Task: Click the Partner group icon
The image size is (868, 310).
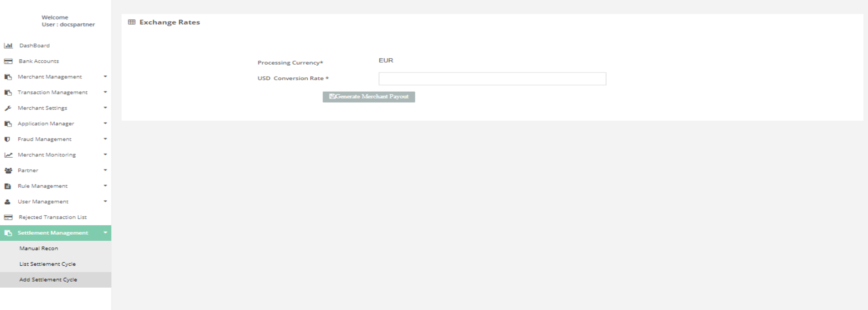Action: 8,170
